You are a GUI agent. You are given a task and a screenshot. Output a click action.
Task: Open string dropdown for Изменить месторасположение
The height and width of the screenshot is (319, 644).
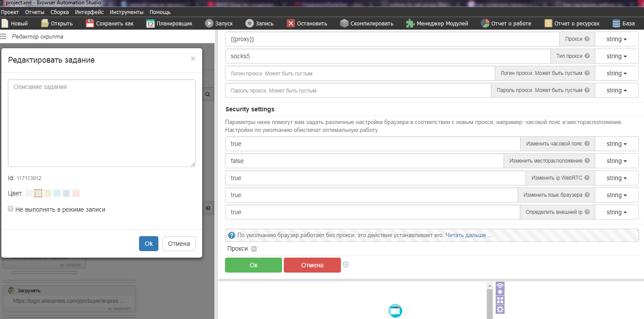pyautogui.click(x=616, y=161)
